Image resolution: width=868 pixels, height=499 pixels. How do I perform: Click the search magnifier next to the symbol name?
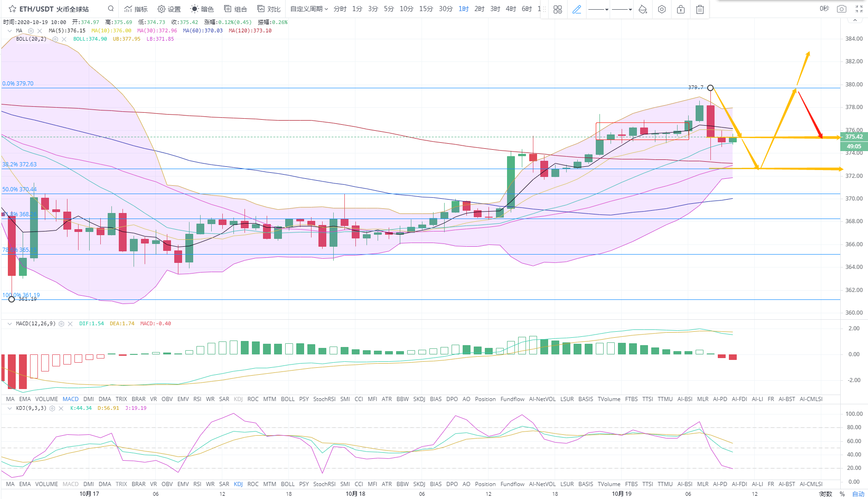110,8
